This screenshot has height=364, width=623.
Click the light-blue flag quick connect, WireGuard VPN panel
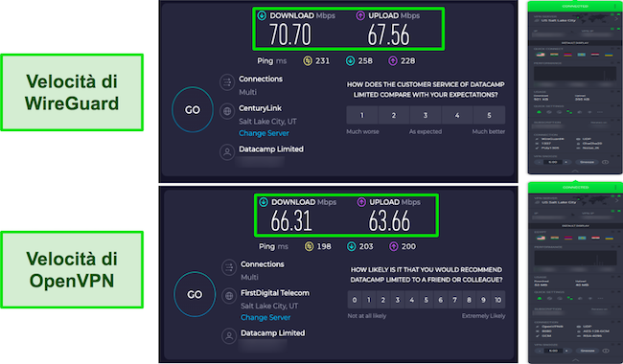581,55
